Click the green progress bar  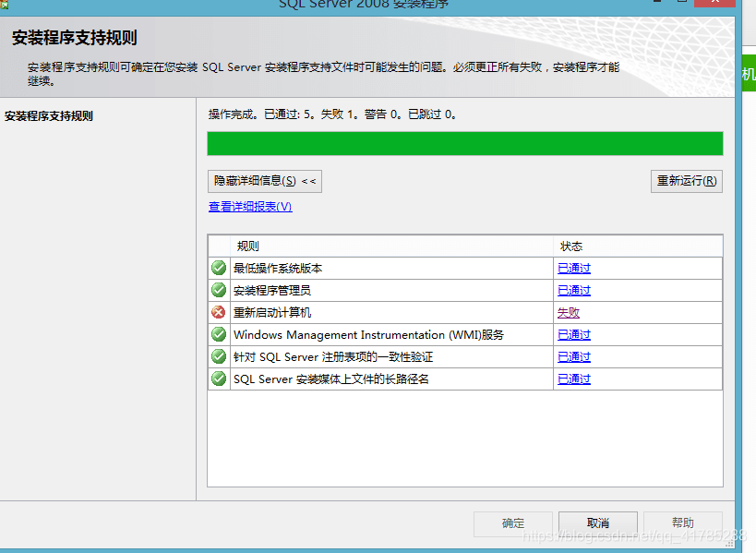[465, 144]
